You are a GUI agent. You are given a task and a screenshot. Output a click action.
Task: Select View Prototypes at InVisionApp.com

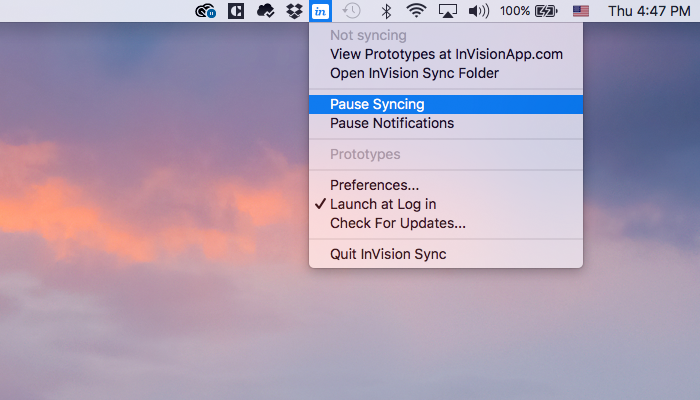coord(446,54)
